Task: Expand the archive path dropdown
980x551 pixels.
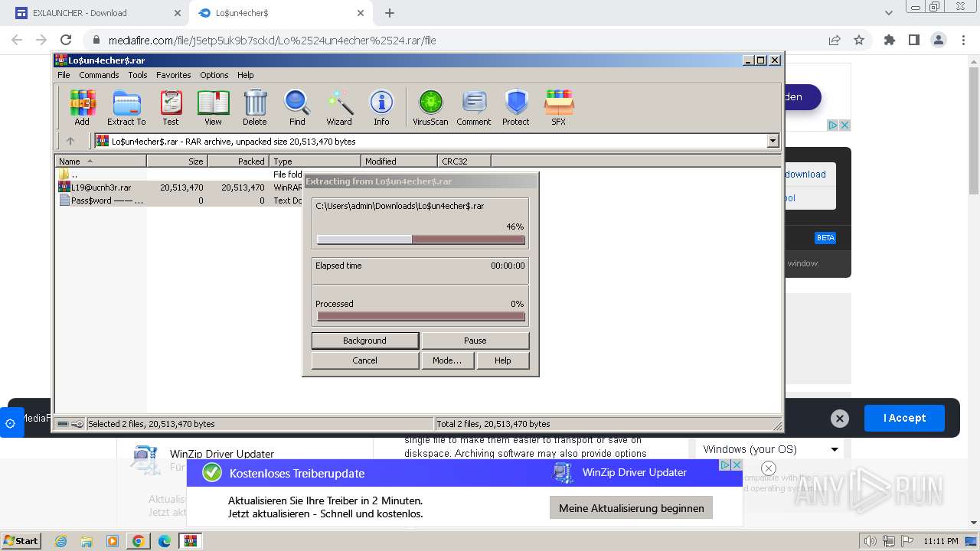Action: tap(773, 141)
